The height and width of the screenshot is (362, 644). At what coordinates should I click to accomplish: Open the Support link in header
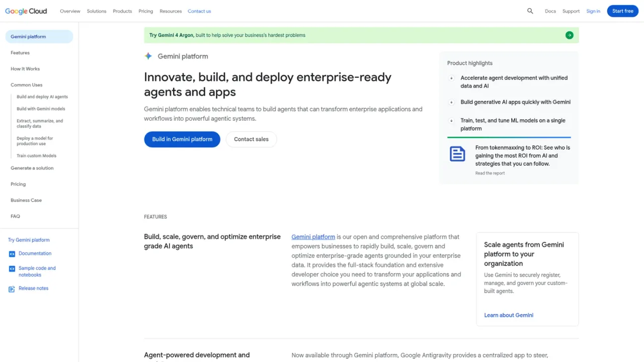(x=571, y=11)
